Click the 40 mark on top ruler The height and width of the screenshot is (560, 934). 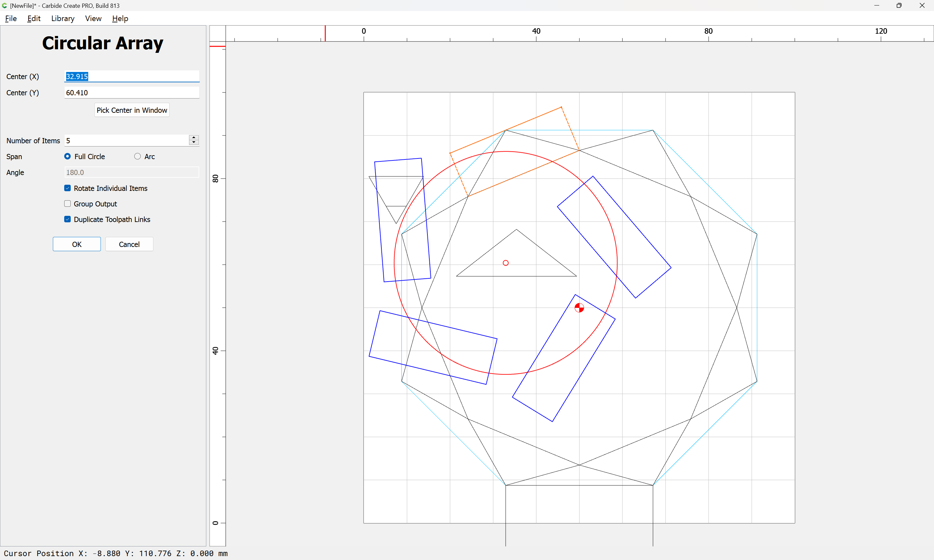[x=536, y=31]
